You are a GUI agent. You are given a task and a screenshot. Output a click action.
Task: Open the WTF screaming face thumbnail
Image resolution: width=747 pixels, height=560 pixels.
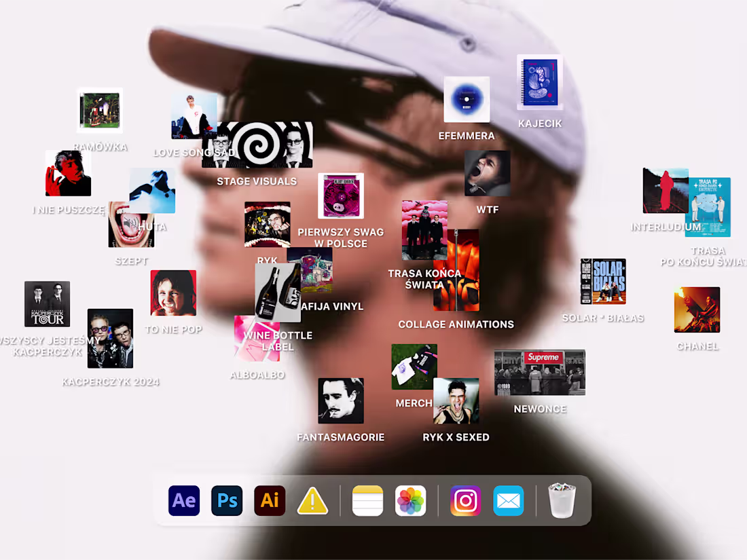pos(488,173)
